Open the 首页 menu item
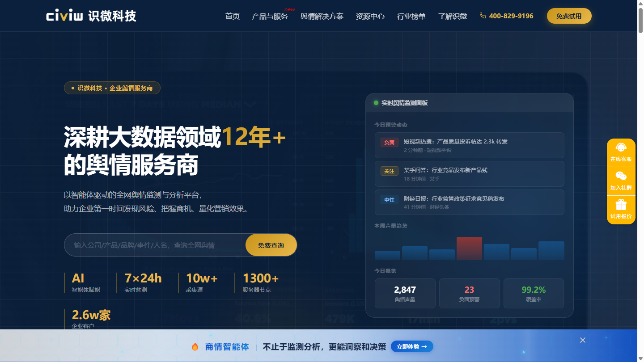The image size is (644, 362). 233,16
